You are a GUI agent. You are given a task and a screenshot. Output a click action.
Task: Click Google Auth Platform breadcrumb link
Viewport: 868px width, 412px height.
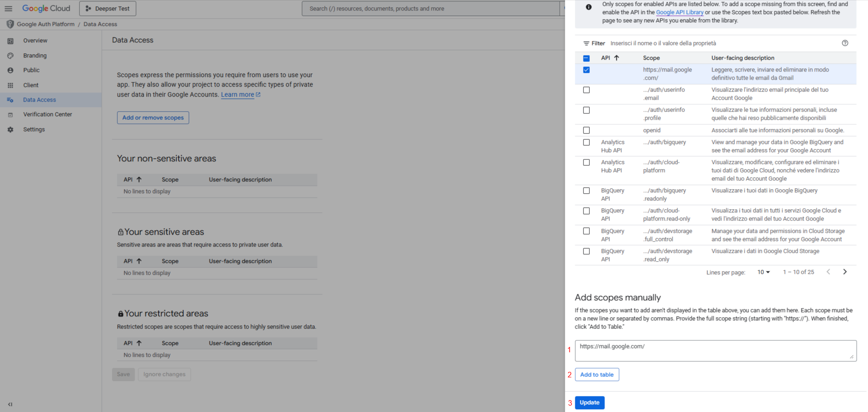pyautogui.click(x=46, y=24)
